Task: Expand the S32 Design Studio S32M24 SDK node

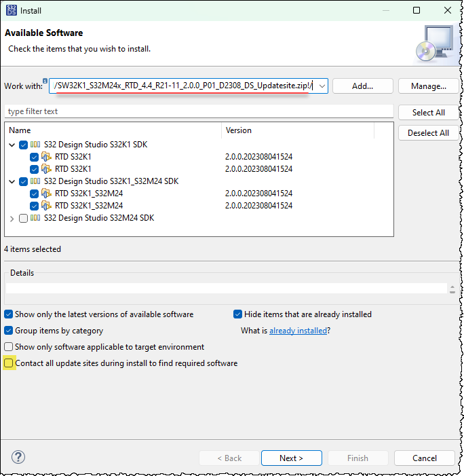Action: coord(12,219)
